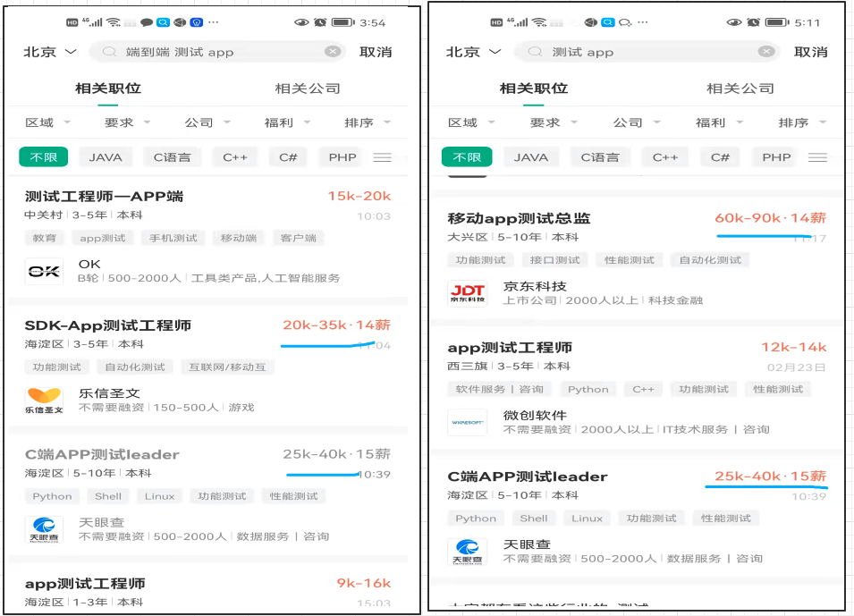
Task: Tap WiFi icon in left phone status bar
Action: 114,22
